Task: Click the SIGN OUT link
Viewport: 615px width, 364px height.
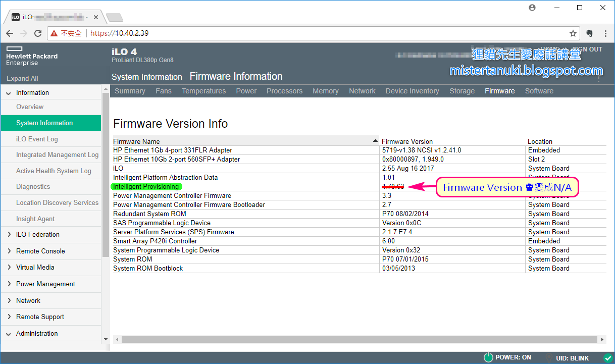Action: pyautogui.click(x=587, y=49)
